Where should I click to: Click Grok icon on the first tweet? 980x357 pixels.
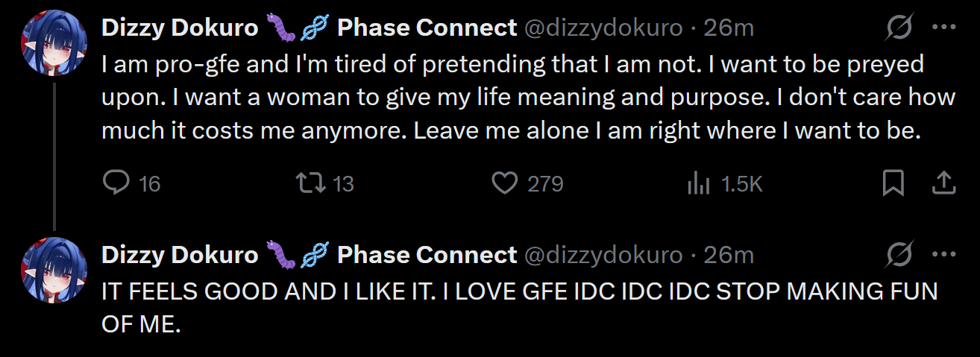[x=901, y=28]
